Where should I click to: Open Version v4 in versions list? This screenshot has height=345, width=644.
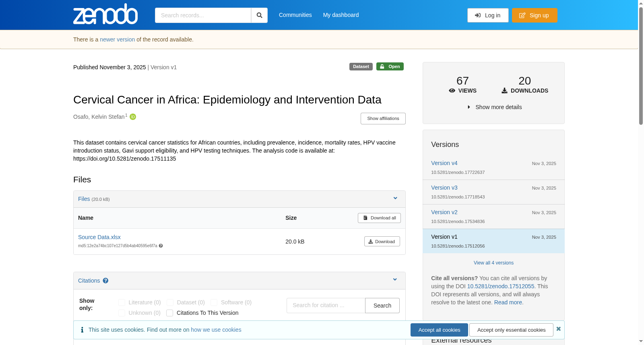click(x=444, y=163)
